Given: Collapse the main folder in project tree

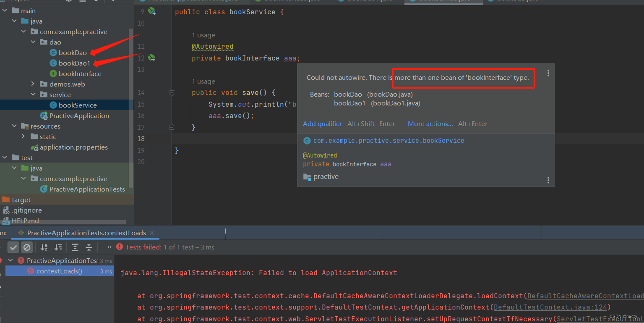Looking at the screenshot, I should [x=5, y=11].
